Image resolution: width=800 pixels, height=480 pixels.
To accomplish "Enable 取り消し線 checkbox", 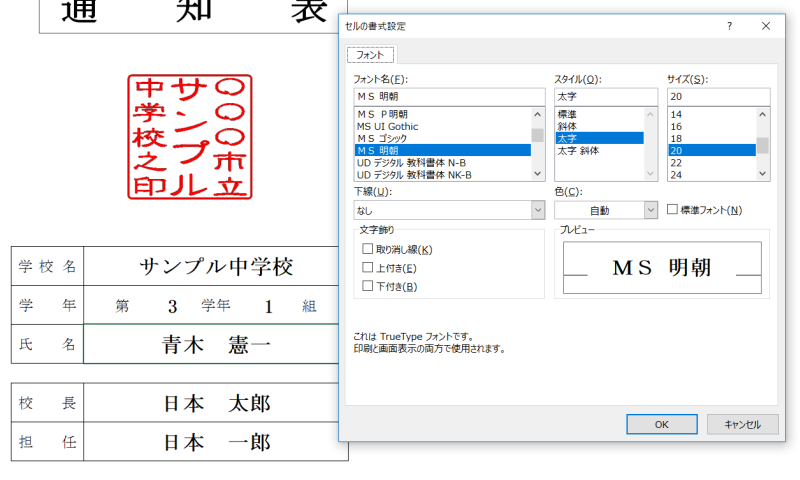I will pyautogui.click(x=367, y=248).
